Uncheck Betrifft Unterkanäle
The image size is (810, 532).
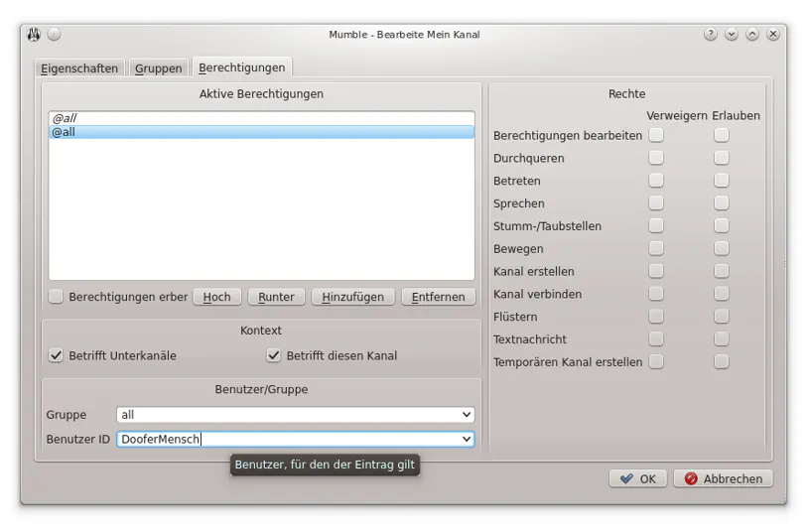[x=56, y=355]
